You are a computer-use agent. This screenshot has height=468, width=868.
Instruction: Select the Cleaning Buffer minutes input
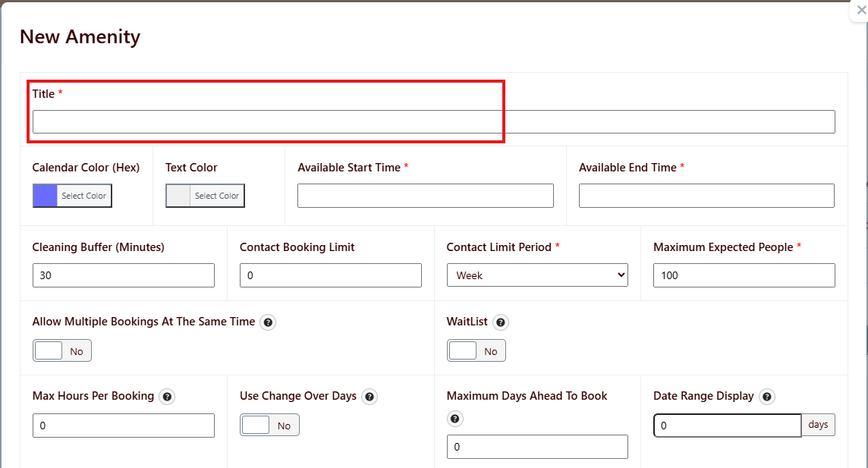pyautogui.click(x=124, y=275)
